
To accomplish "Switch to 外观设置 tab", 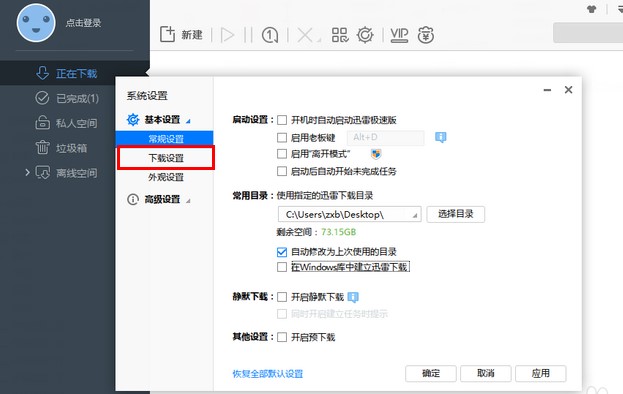I will click(x=166, y=177).
